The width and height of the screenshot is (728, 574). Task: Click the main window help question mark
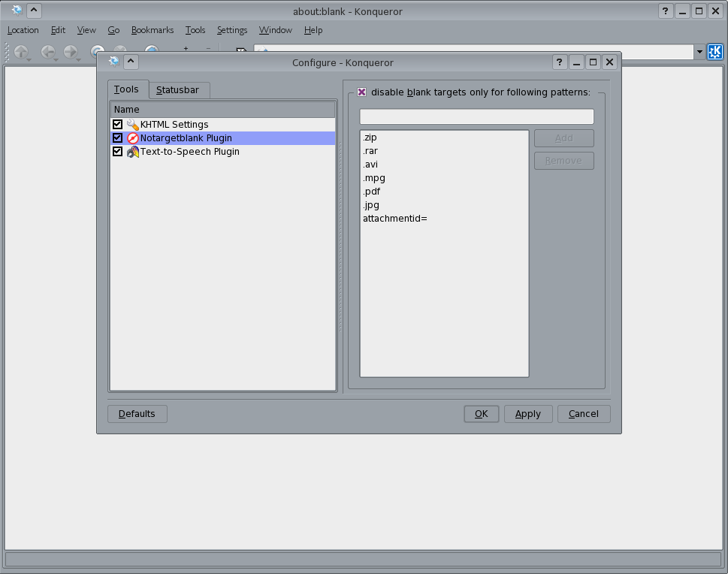666,11
